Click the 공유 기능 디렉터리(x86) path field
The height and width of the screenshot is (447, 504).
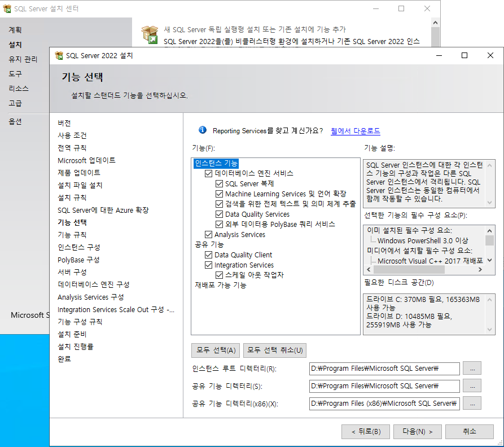tap(384, 404)
